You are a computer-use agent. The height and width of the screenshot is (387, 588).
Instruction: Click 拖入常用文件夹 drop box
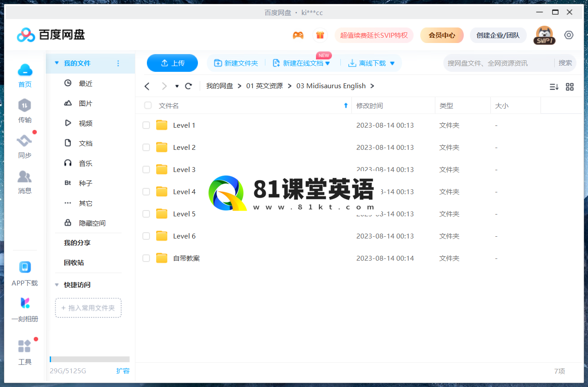coord(88,308)
